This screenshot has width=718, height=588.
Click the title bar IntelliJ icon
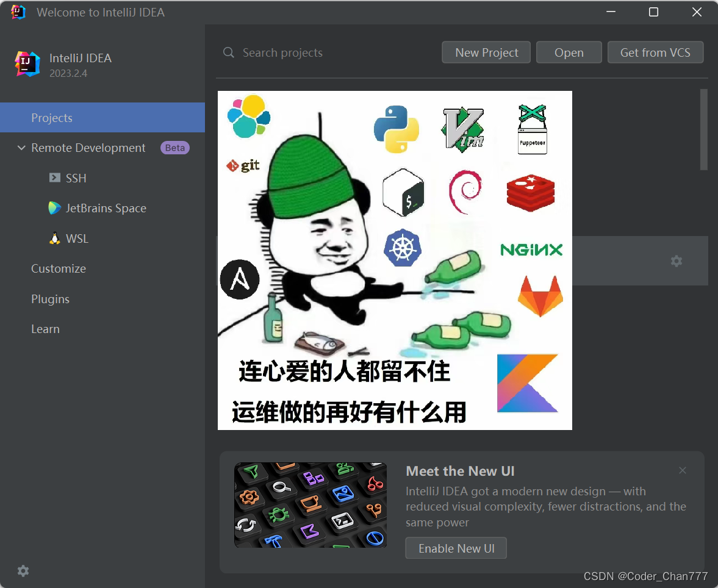(18, 12)
